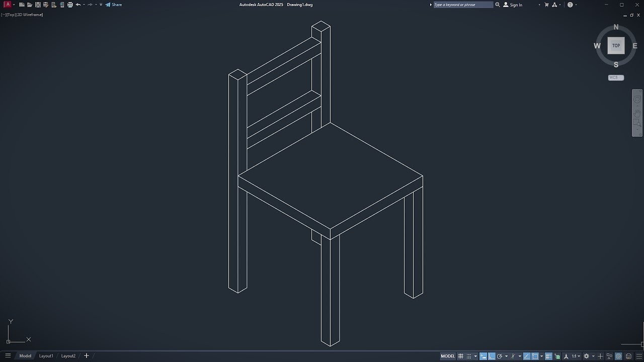The image size is (644, 362).
Task: Click the E direction on ViewCube compass
Action: 635,46
